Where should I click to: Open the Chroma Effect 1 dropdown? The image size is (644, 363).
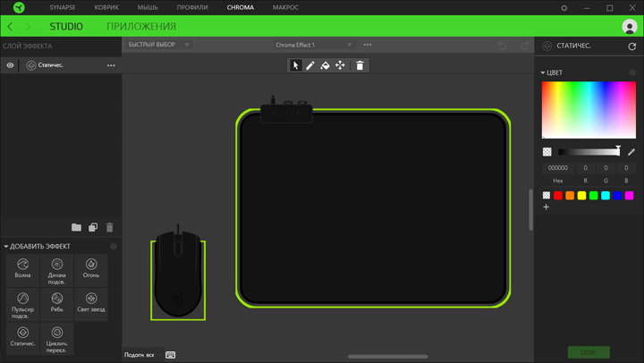pyautogui.click(x=313, y=45)
